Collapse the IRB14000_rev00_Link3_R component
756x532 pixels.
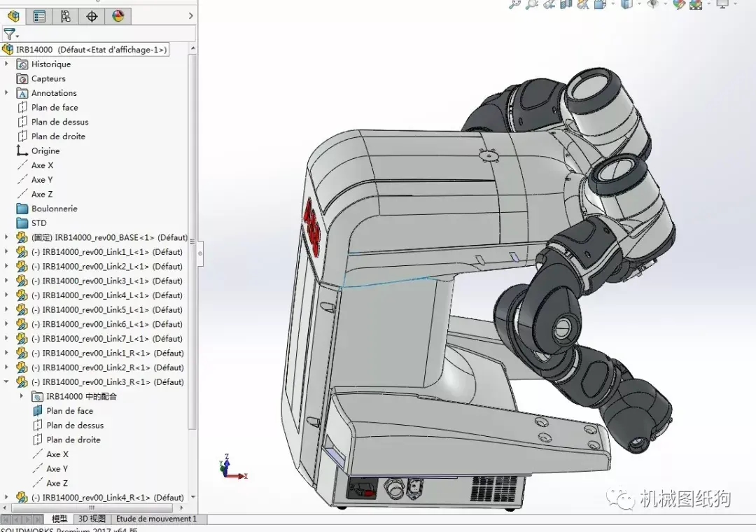(x=7, y=381)
